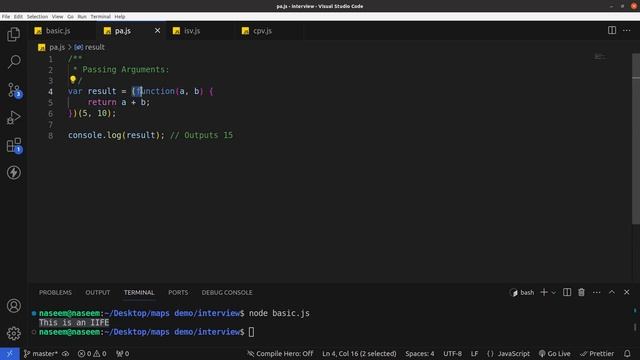Viewport: 640px width, 360px height.
Task: Click the eye icon beside master branch
Action: point(65,353)
